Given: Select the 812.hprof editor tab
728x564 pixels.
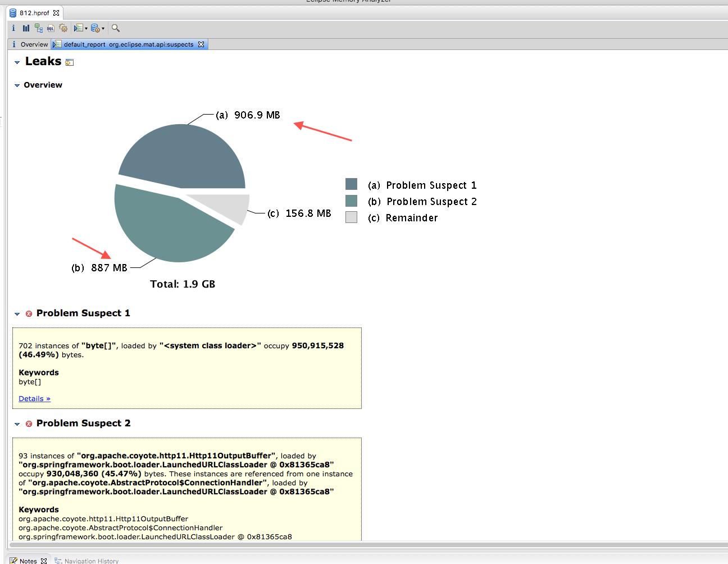Looking at the screenshot, I should 34,13.
